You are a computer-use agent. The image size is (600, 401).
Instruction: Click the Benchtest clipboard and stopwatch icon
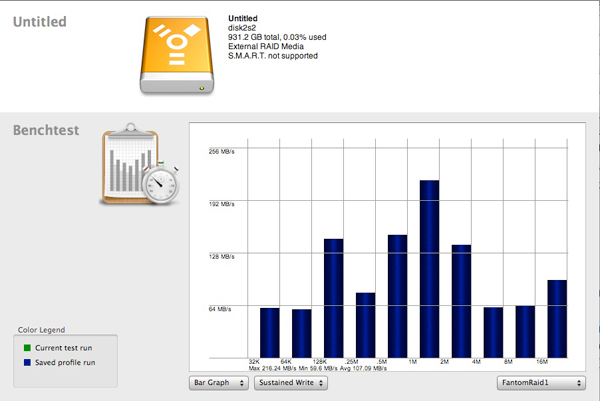point(141,167)
